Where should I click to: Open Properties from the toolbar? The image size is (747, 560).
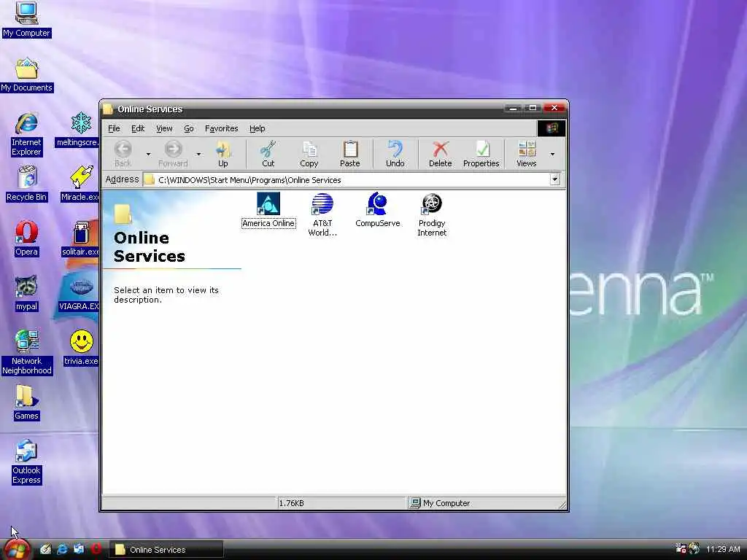tap(481, 154)
